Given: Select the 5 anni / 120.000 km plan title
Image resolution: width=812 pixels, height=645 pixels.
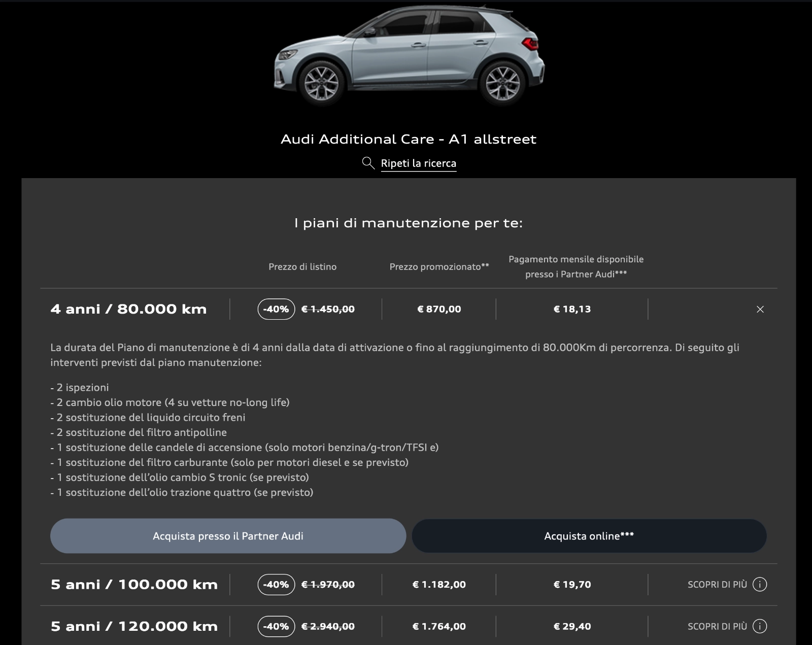Looking at the screenshot, I should point(134,626).
